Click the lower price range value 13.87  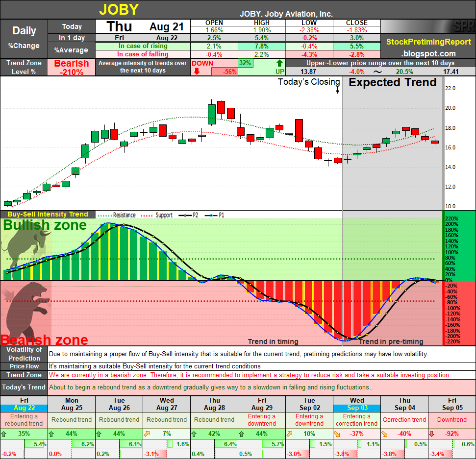(308, 72)
